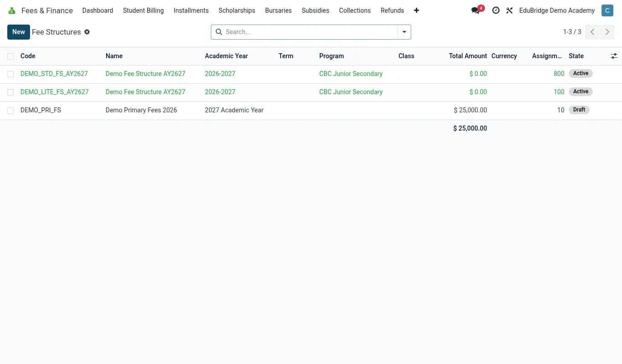Image resolution: width=622 pixels, height=364 pixels.
Task: Open the Installments menu
Action: 191,10
